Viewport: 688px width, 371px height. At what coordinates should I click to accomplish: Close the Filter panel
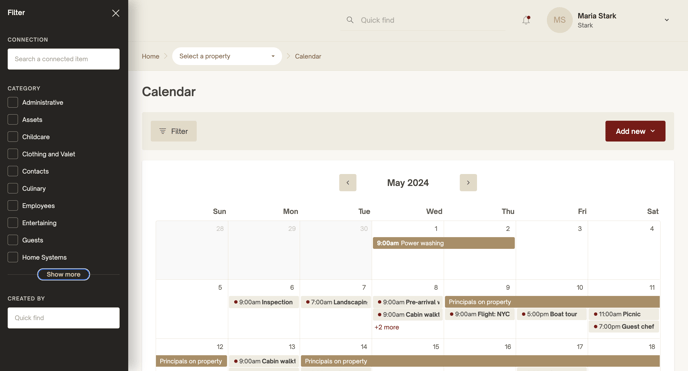pos(115,13)
